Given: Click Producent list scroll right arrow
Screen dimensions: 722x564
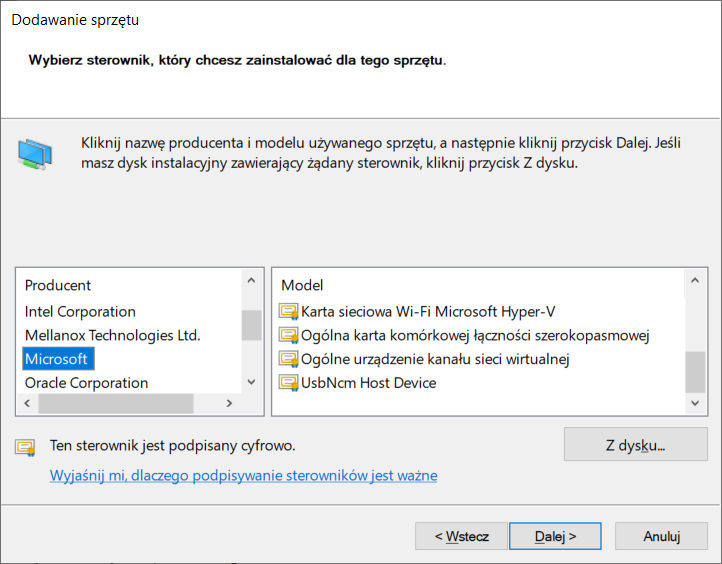Looking at the screenshot, I should click(229, 403).
